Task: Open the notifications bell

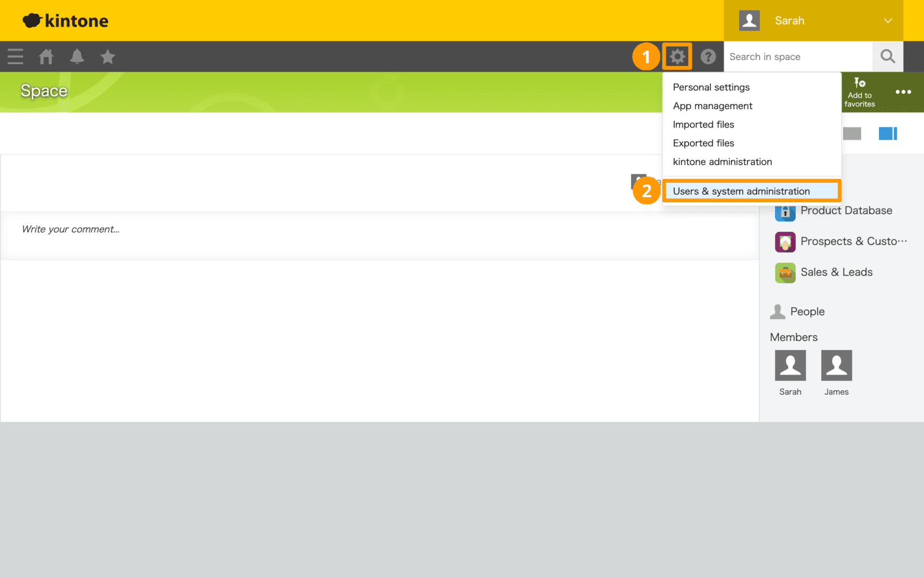Action: 77,57
